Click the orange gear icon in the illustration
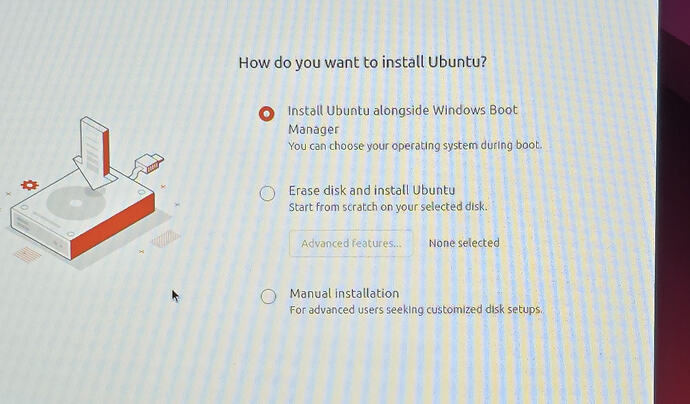 click(29, 185)
